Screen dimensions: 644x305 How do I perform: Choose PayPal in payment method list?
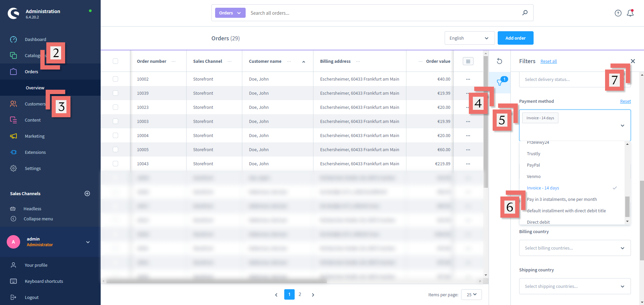point(533,165)
